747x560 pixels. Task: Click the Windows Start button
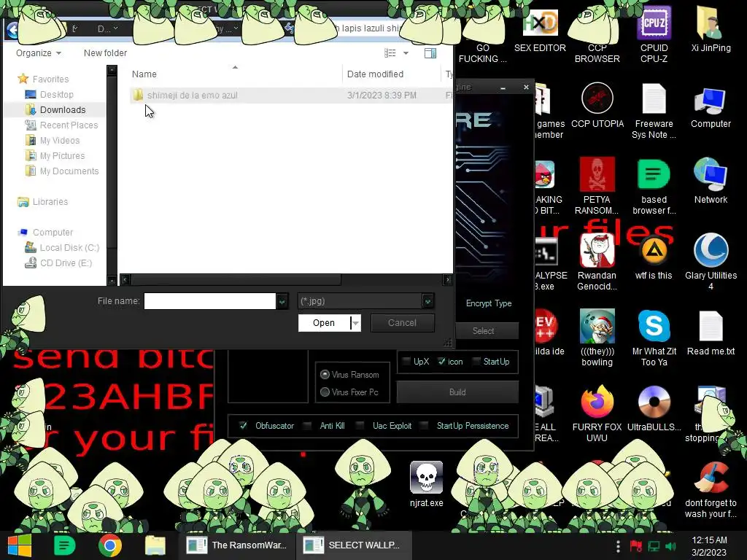tap(19, 545)
